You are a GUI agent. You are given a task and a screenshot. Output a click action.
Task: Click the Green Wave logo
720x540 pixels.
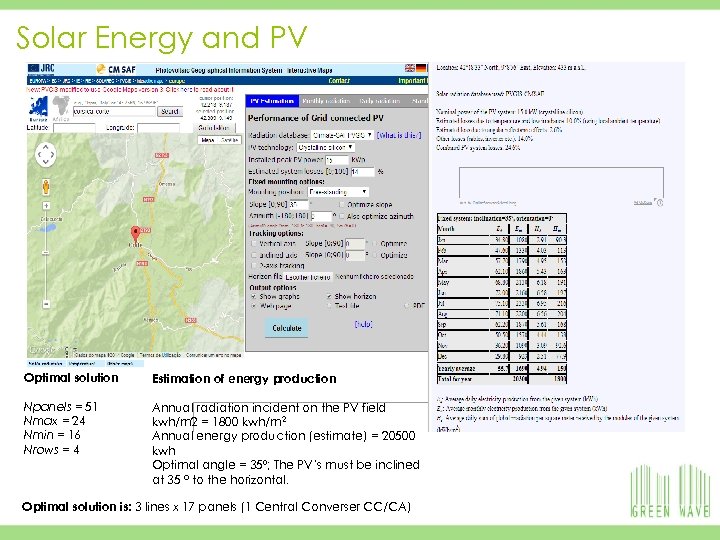[x=670, y=491]
